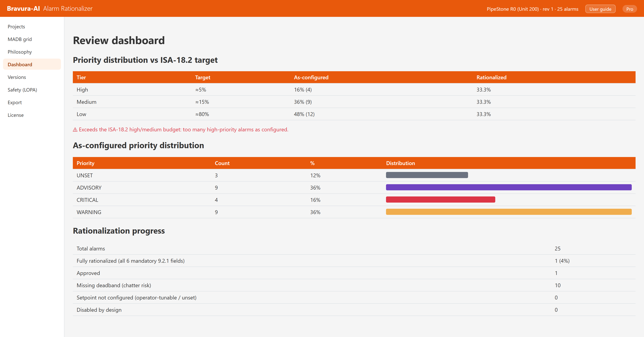Click the As-configured column header

click(311, 77)
